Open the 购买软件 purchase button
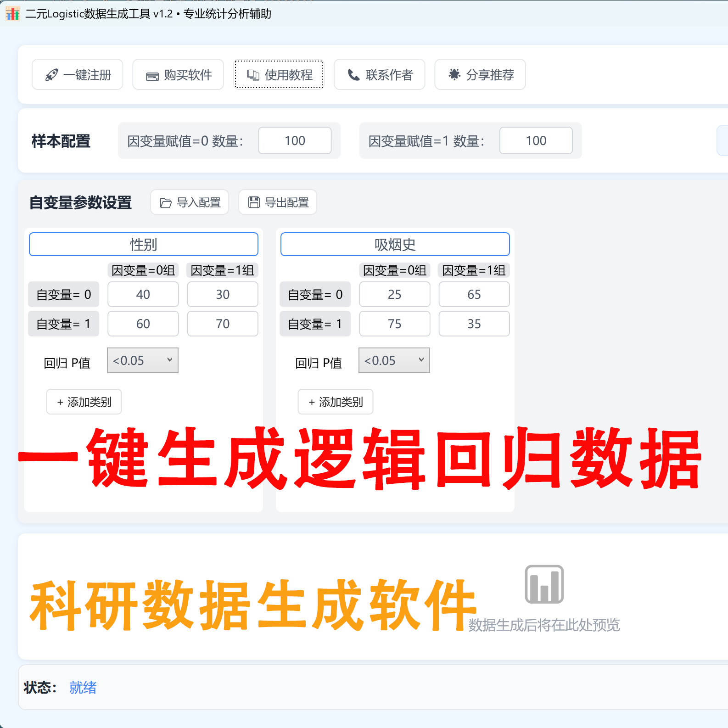 pyautogui.click(x=178, y=74)
